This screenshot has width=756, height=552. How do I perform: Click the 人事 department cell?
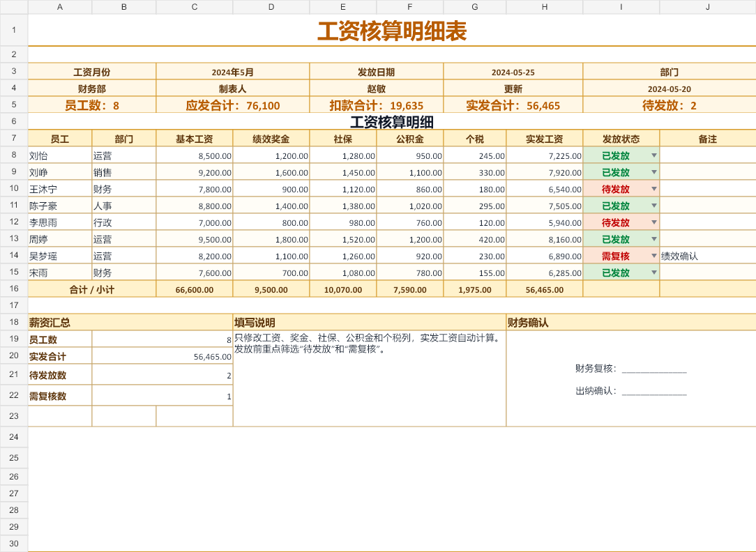(124, 206)
